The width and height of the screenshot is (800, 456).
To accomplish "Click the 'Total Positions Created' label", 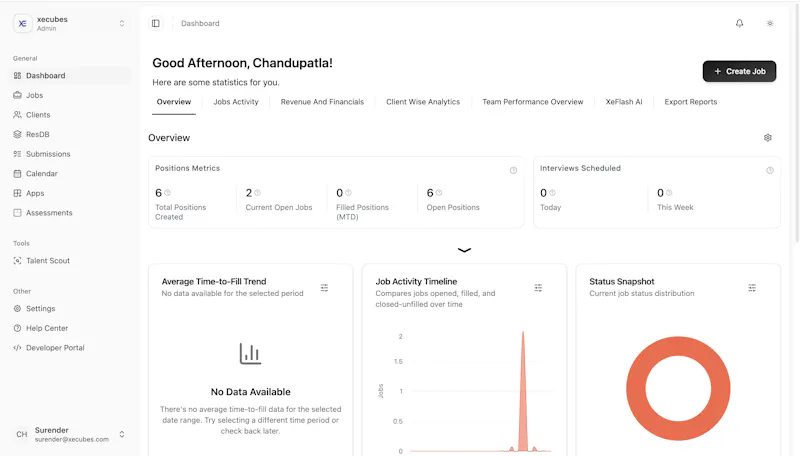I will click(x=181, y=212).
